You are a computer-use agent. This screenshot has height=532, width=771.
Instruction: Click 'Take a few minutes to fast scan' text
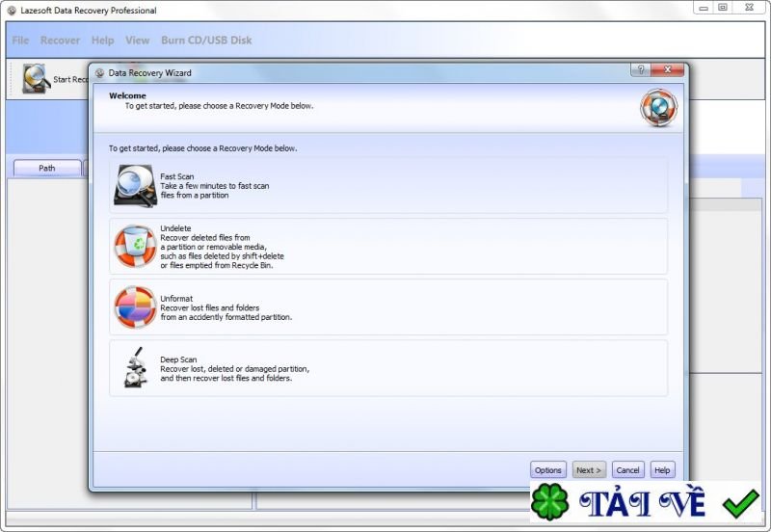pos(215,186)
